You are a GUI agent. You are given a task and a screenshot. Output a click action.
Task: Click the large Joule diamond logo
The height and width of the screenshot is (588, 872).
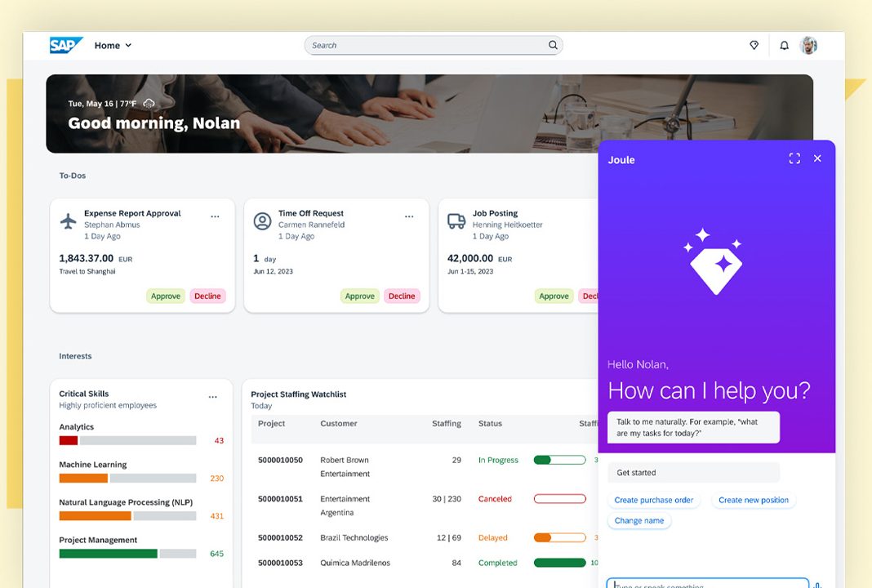715,262
